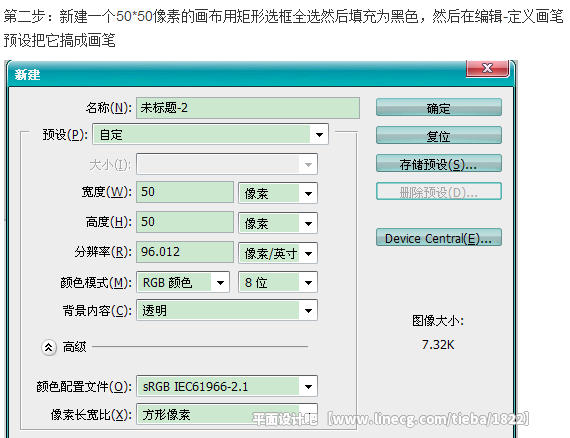Open the 8 位 bit depth dropdown
This screenshot has height=438, width=570.
pyautogui.click(x=278, y=282)
